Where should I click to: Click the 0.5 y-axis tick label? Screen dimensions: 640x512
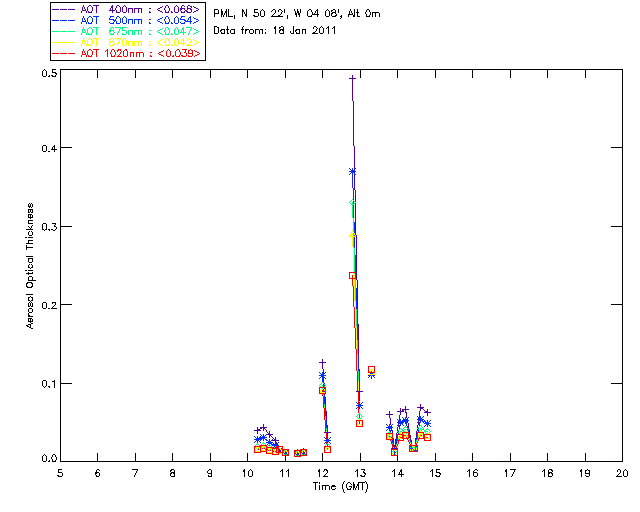(x=49, y=73)
